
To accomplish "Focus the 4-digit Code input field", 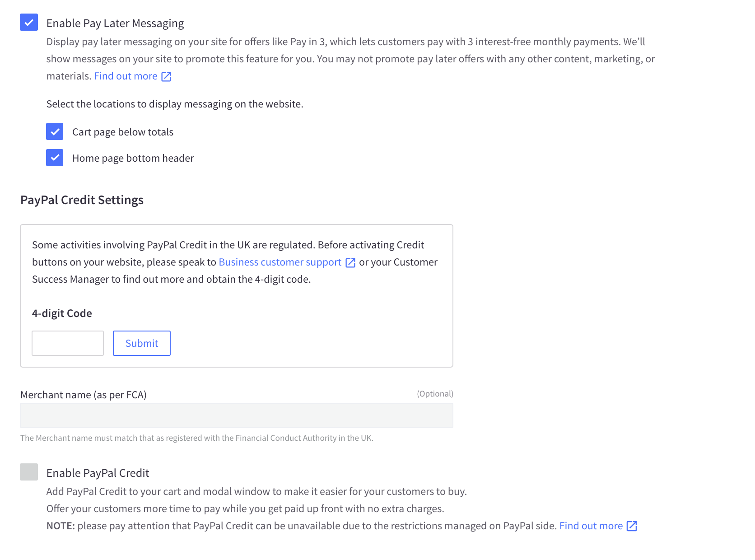I will (x=68, y=343).
